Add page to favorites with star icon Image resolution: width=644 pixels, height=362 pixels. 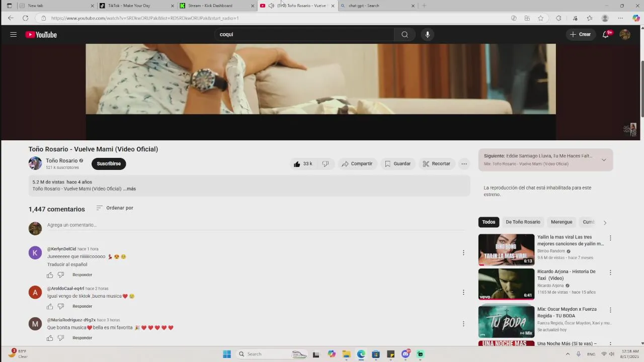pyautogui.click(x=540, y=18)
